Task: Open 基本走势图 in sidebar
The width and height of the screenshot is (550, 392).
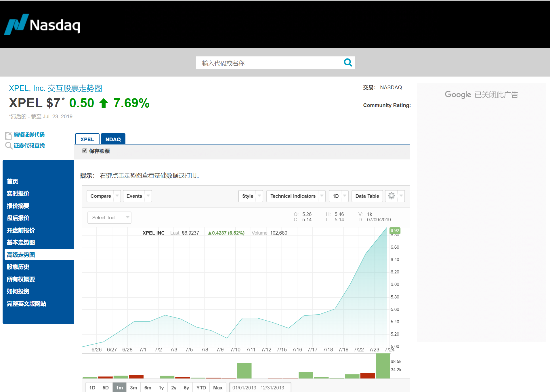Action: pyautogui.click(x=21, y=242)
